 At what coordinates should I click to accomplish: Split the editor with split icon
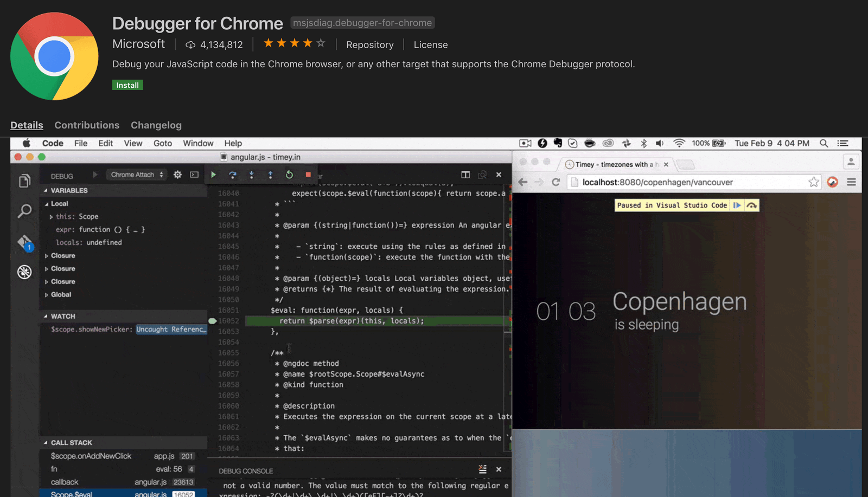coord(465,175)
